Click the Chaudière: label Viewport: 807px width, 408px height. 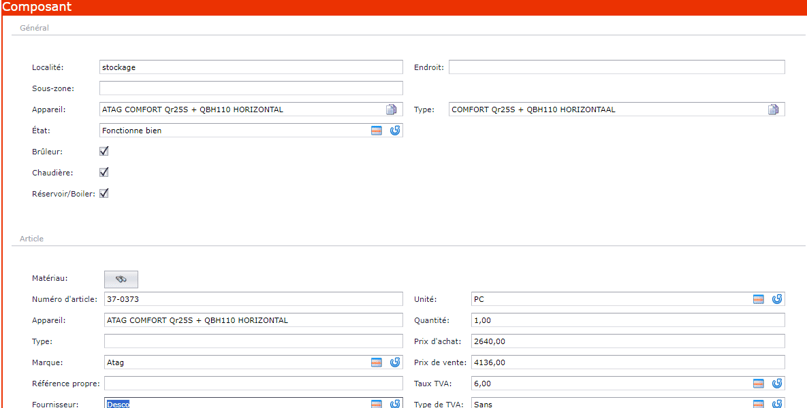point(50,173)
